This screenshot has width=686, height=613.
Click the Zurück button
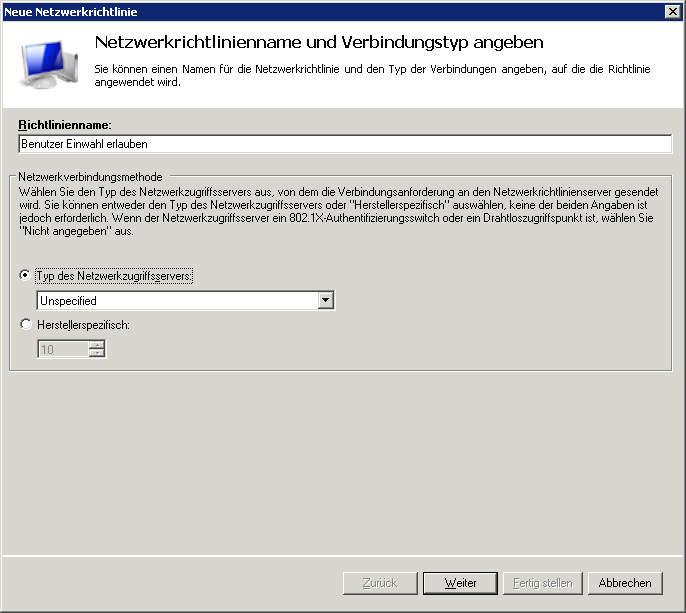point(379,583)
